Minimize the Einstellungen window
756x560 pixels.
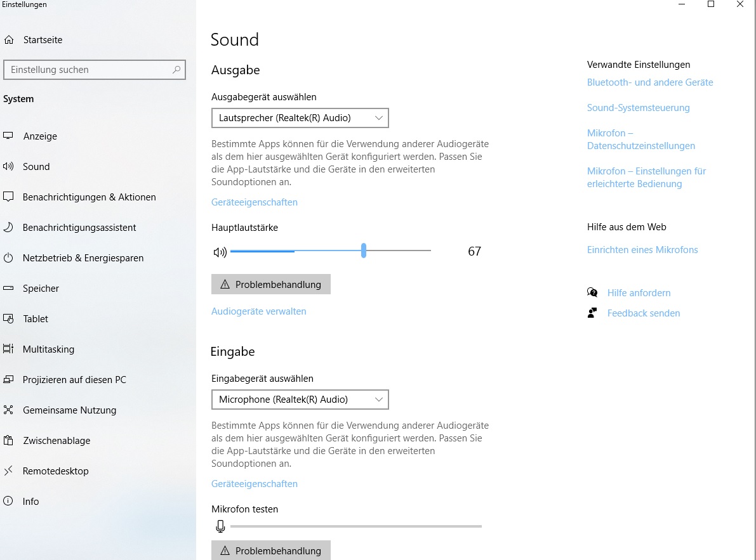(x=682, y=4)
